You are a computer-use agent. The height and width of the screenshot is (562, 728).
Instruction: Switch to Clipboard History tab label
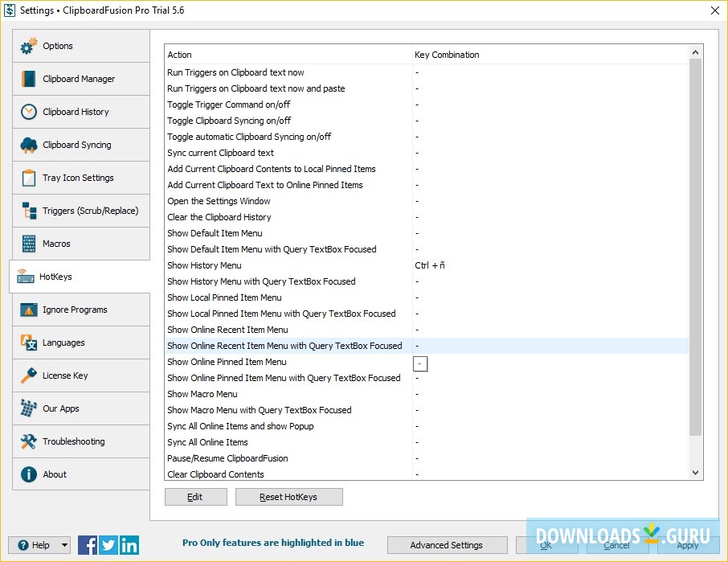pyautogui.click(x=76, y=112)
